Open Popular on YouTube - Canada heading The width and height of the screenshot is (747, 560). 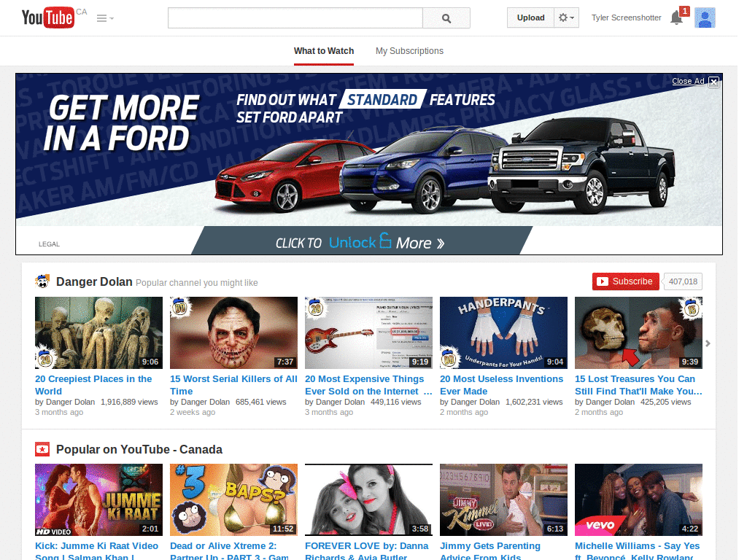(x=139, y=449)
